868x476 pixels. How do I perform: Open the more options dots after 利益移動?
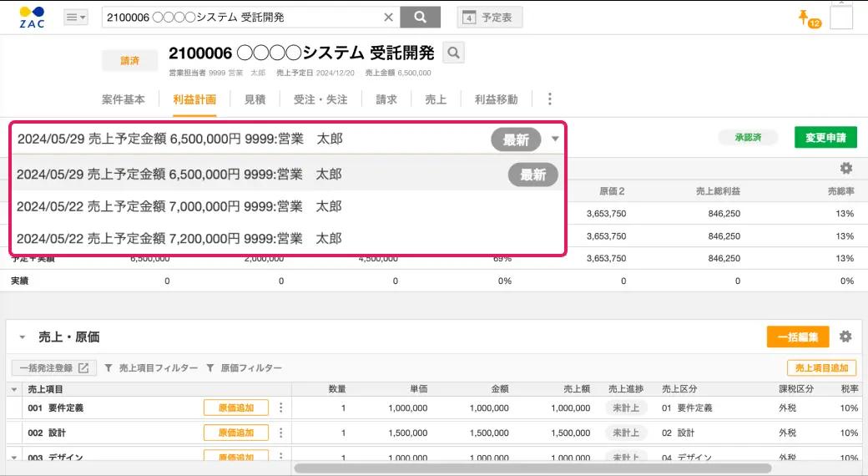pyautogui.click(x=549, y=99)
